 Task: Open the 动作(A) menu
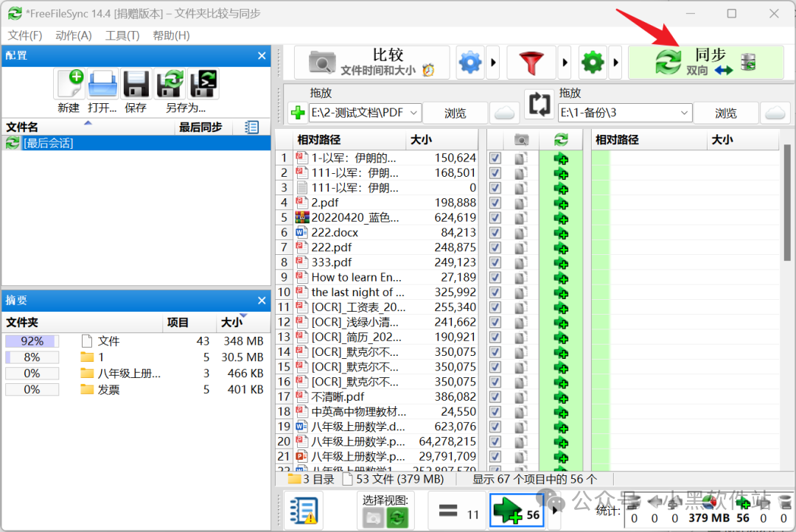(x=74, y=35)
